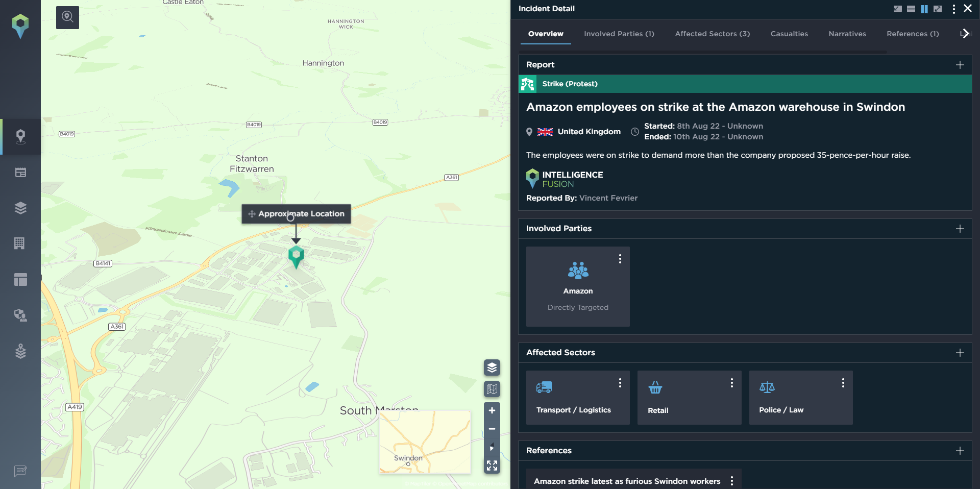This screenshot has height=489, width=980.
Task: Open the Casualties tab
Action: click(789, 34)
